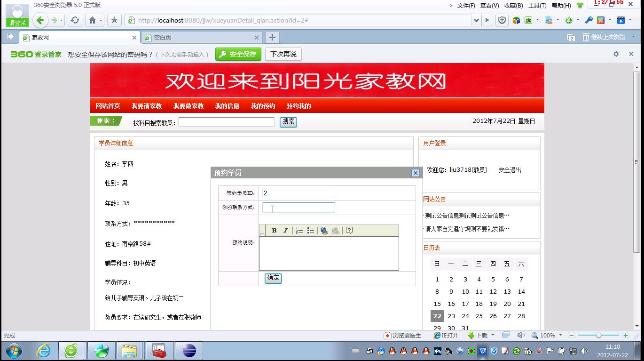Expand the editor toolbar collapse handle
Image resolution: width=644 pixels, height=361 pixels.
(262, 231)
